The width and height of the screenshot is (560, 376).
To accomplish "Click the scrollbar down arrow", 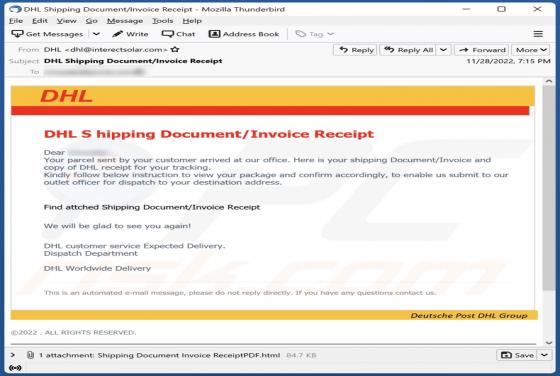I will click(549, 343).
